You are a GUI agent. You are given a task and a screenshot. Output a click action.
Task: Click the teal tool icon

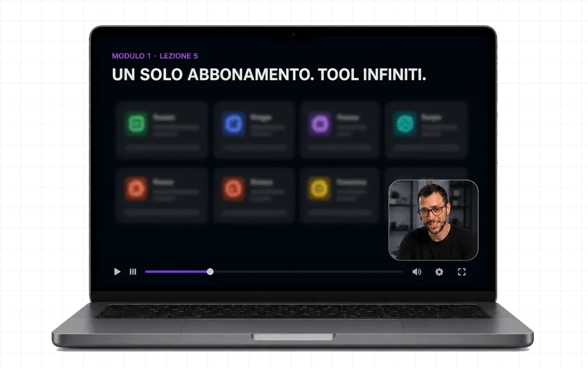[x=405, y=123]
